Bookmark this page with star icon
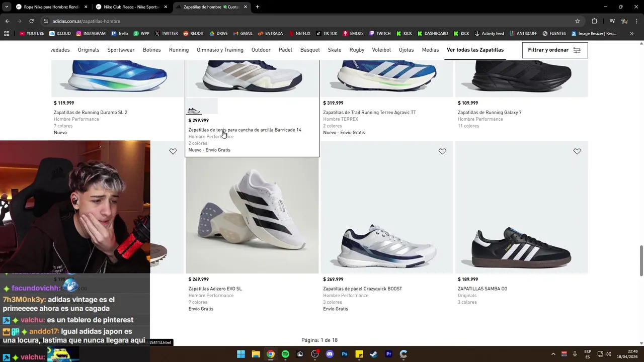 [x=578, y=21]
